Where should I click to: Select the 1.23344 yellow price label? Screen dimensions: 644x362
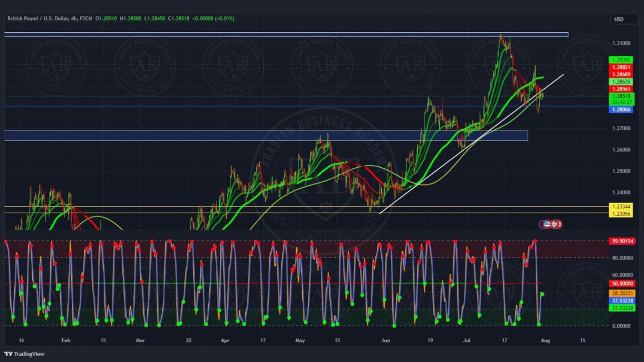[621, 206]
